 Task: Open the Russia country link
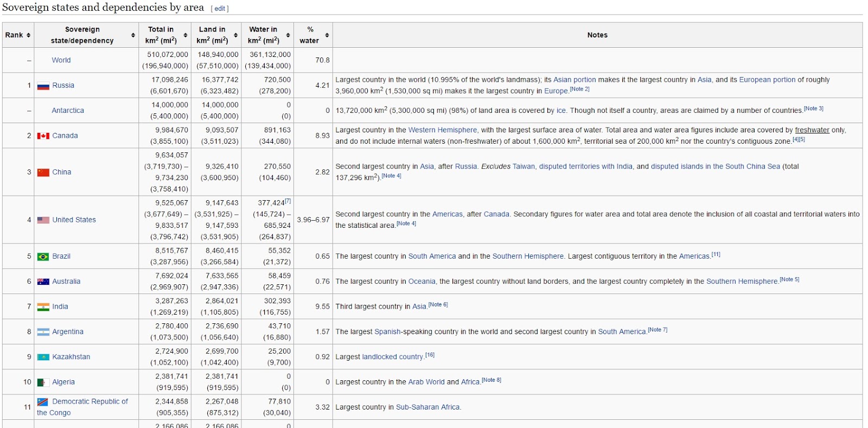tap(63, 85)
